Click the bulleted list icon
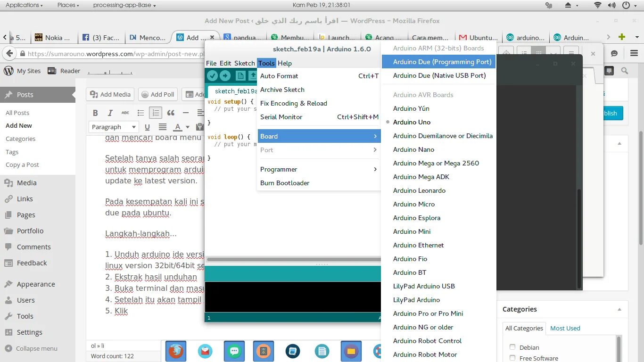This screenshot has width=644, height=362. click(140, 113)
